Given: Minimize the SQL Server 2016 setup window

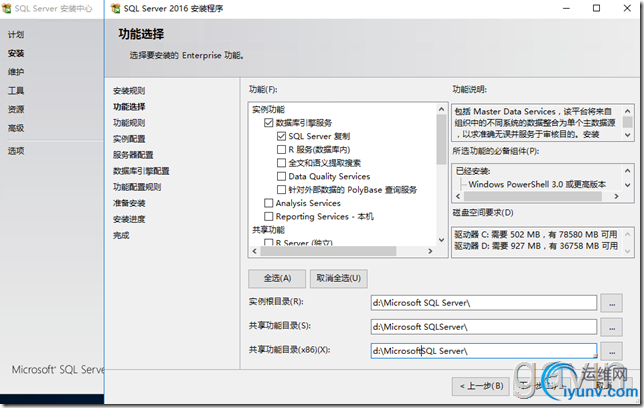Looking at the screenshot, I should click(566, 8).
